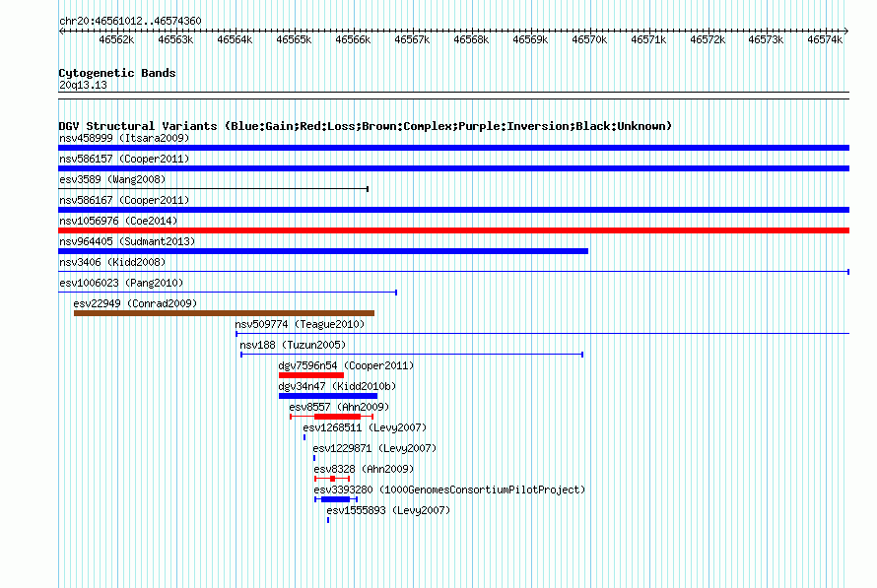Open the nsv188 (Tuzun2005) label
Screen dimensions: 877x588
pos(293,345)
